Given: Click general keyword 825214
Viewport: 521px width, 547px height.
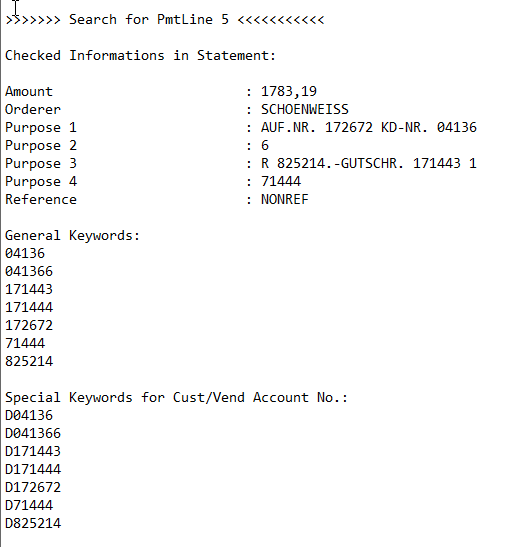Looking at the screenshot, I should coord(29,361).
